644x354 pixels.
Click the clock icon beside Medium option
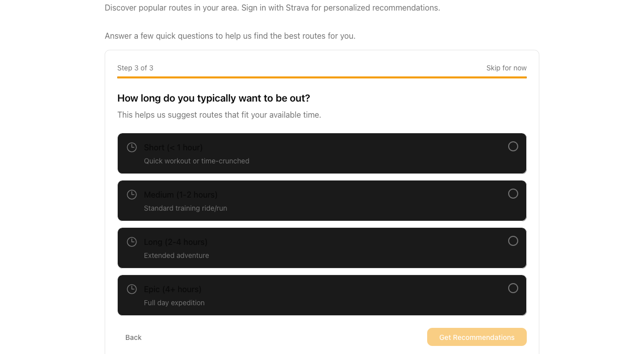[132, 195]
